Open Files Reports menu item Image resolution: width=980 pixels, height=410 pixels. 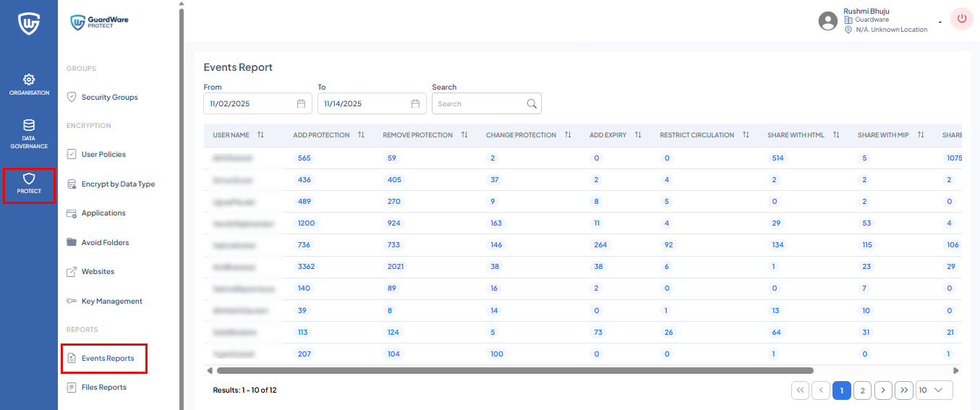103,388
